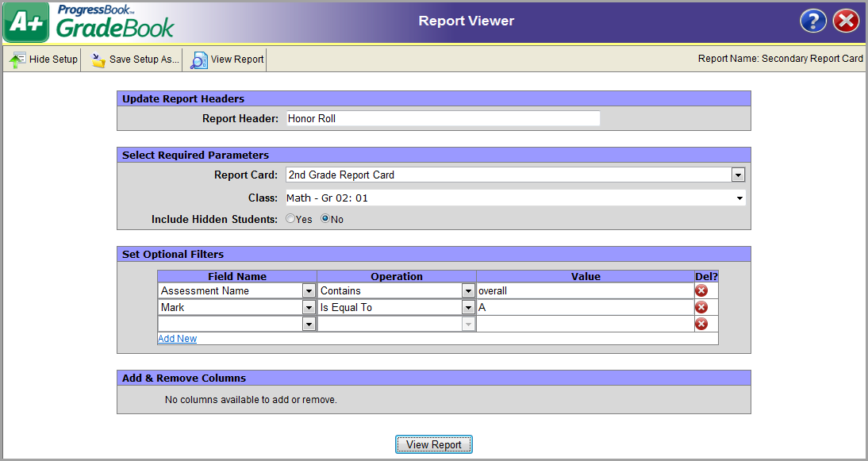The image size is (868, 461).
Task: Click the Report Viewer title text
Action: coord(466,21)
